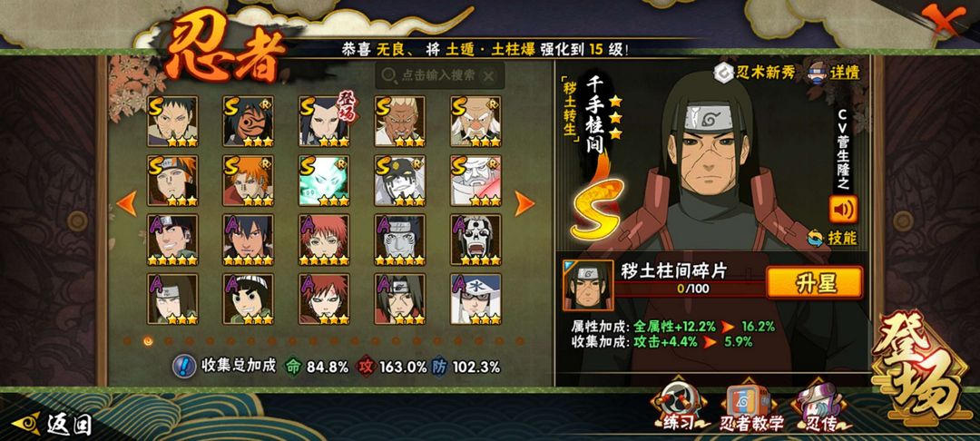Open the 练习 practice icon
The width and height of the screenshot is (980, 441).
tap(673, 410)
